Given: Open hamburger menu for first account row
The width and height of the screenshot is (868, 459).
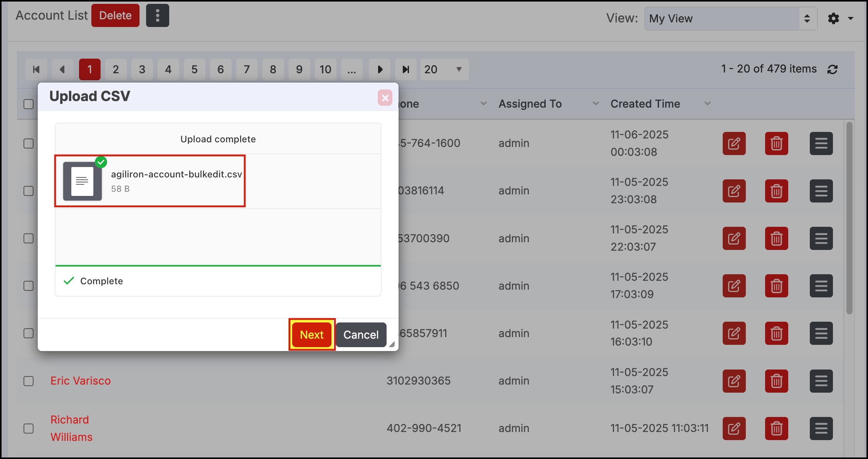Looking at the screenshot, I should (x=821, y=143).
